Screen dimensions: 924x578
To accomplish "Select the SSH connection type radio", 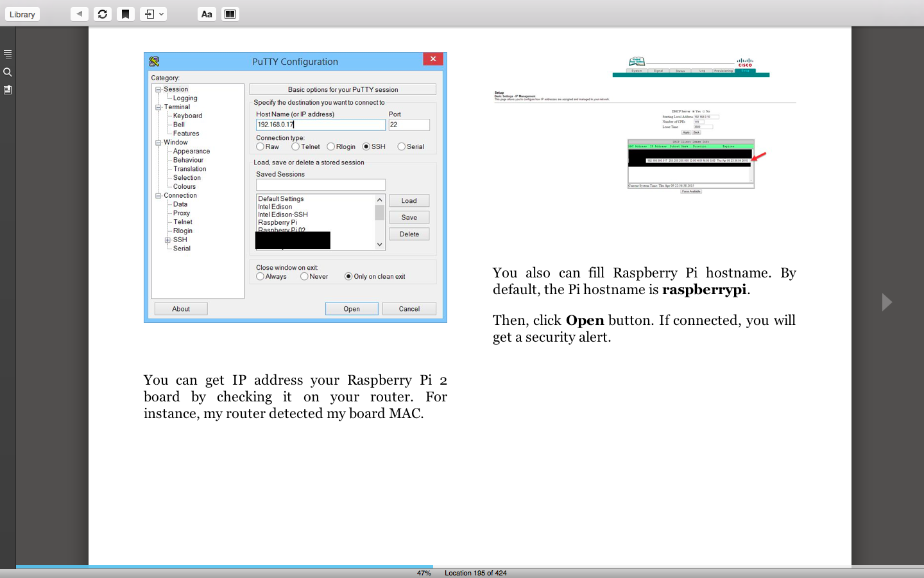I will tap(366, 147).
